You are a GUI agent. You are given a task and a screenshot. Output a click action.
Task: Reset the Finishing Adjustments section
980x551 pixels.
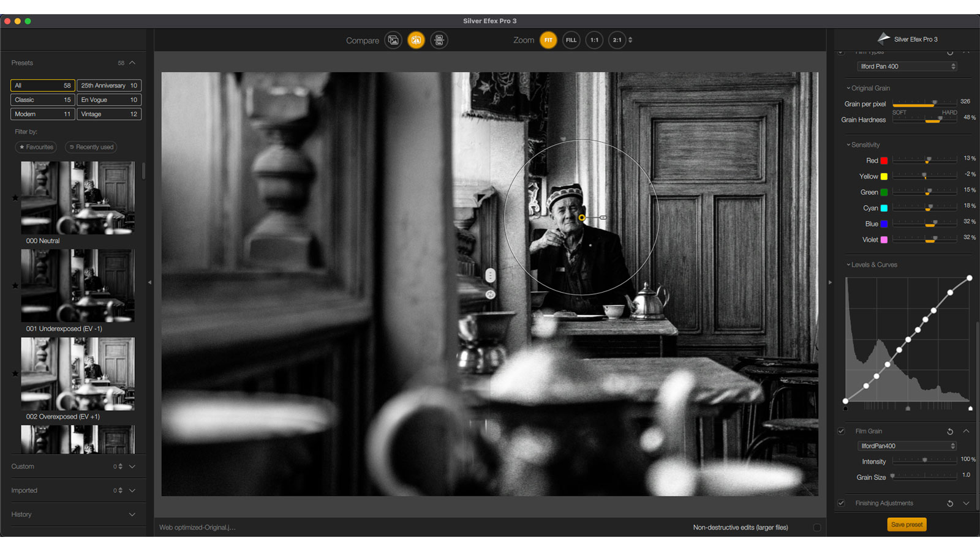click(x=950, y=503)
